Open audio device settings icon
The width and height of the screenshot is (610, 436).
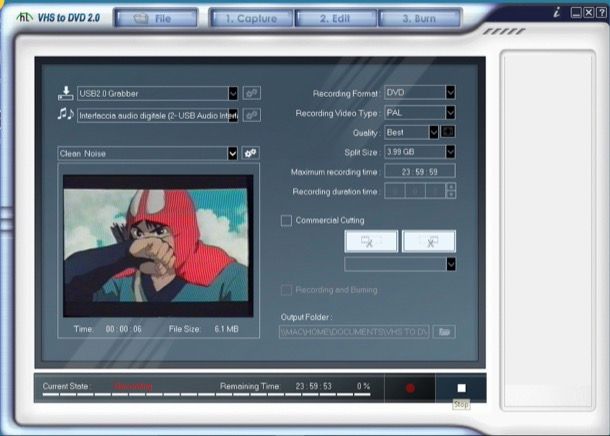click(252, 115)
